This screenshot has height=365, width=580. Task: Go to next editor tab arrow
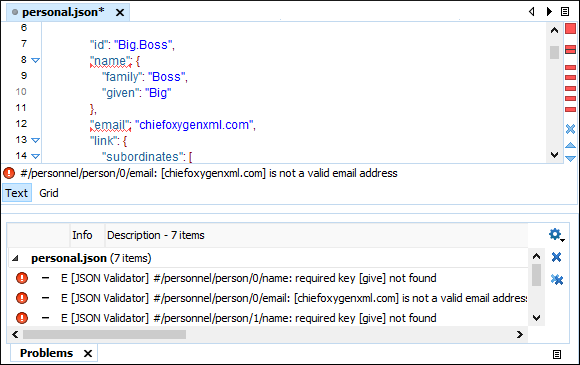[x=549, y=11]
